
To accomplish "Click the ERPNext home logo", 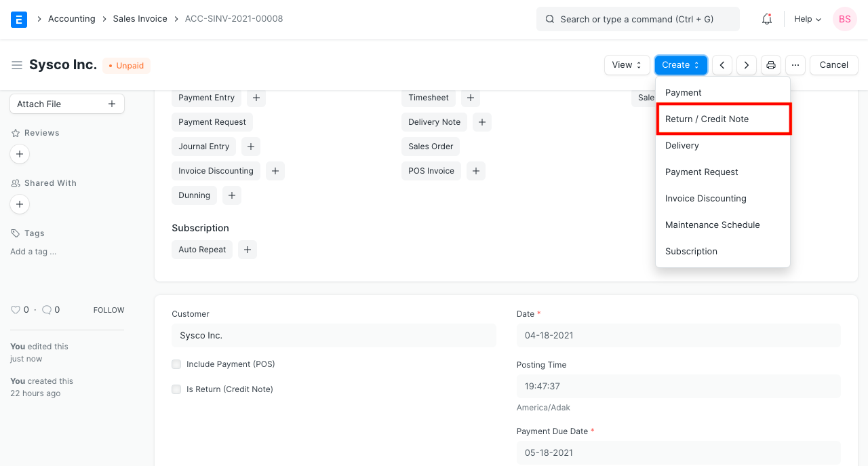I will click(19, 19).
